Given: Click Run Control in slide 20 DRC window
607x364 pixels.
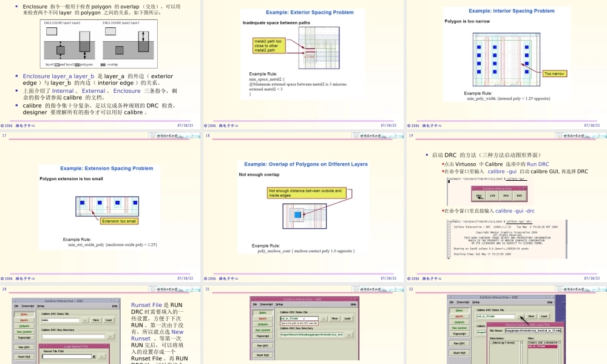Looking at the screenshot, I should tap(24, 331).
